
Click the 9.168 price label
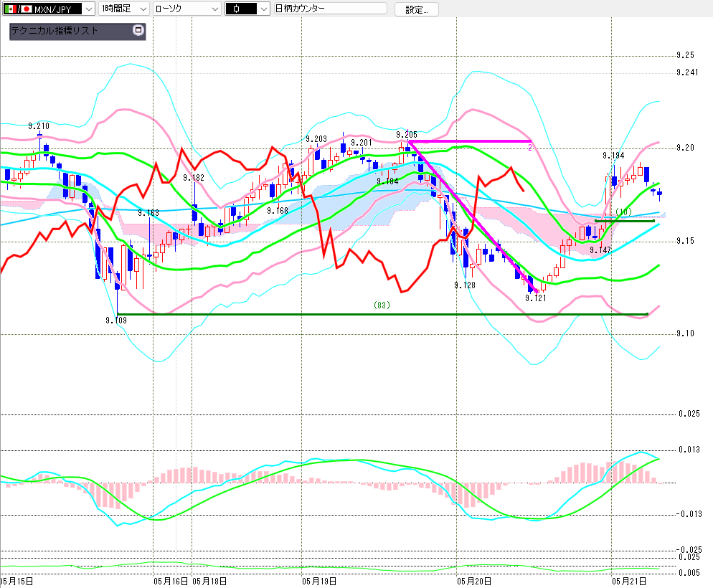click(278, 211)
